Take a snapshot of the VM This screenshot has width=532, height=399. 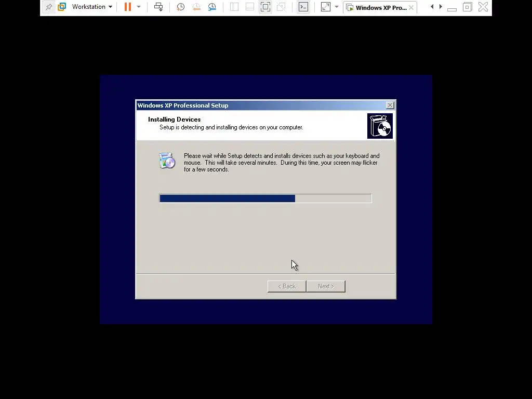pyautogui.click(x=180, y=7)
